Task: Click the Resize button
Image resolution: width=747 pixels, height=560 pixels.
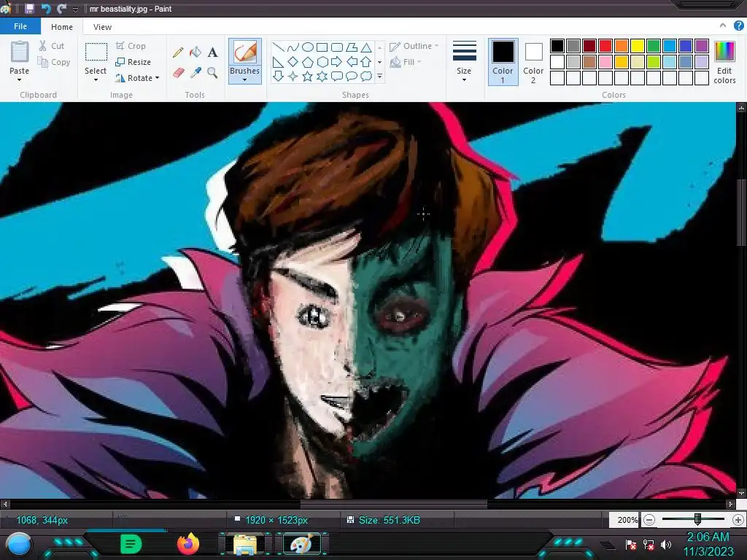Action: [x=133, y=62]
